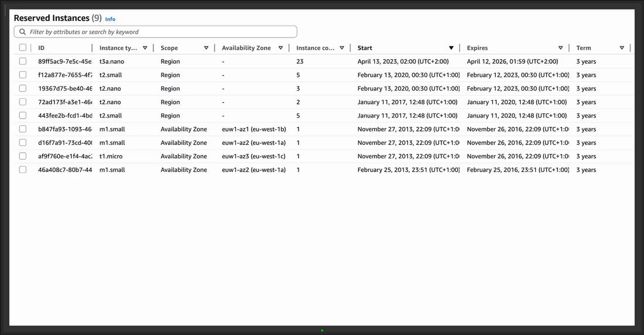Click expiry date April 12, 2026, 01:59
The image size is (644, 335).
point(513,61)
